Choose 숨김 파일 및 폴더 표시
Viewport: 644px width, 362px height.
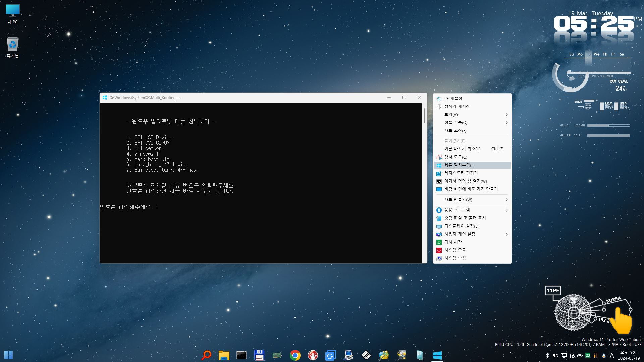tap(472, 218)
